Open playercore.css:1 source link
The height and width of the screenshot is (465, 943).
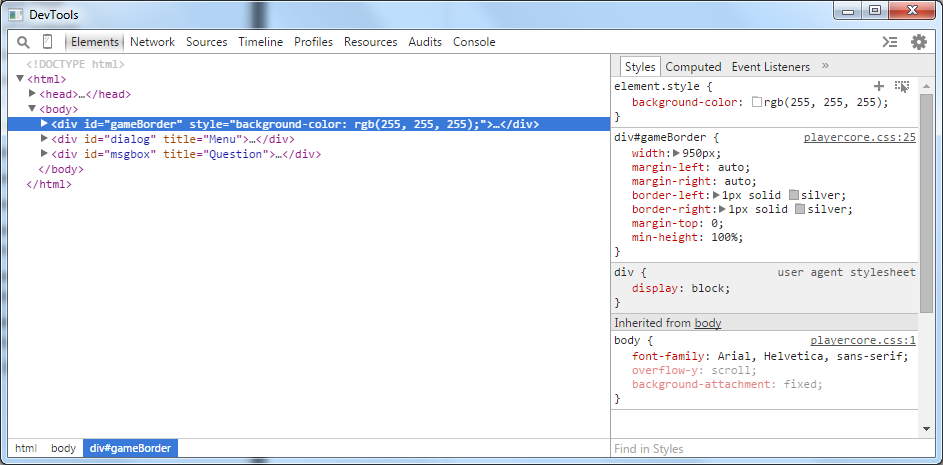coord(863,340)
